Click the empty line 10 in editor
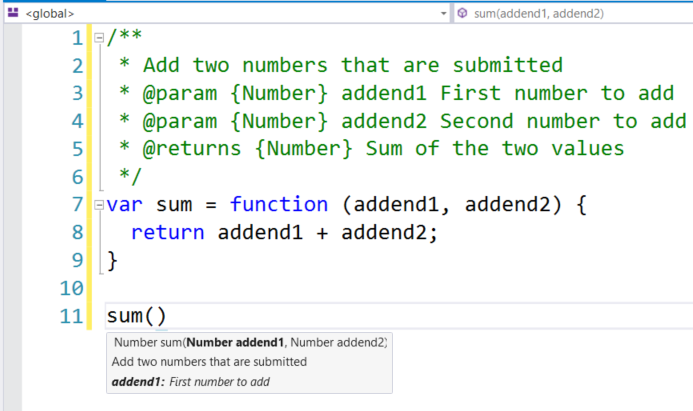693x411 pixels. coord(300,289)
